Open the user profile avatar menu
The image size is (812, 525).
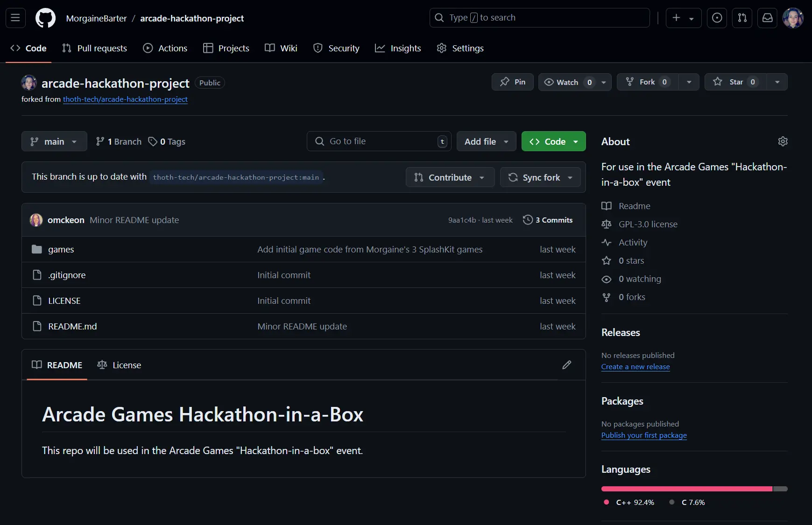click(x=793, y=18)
